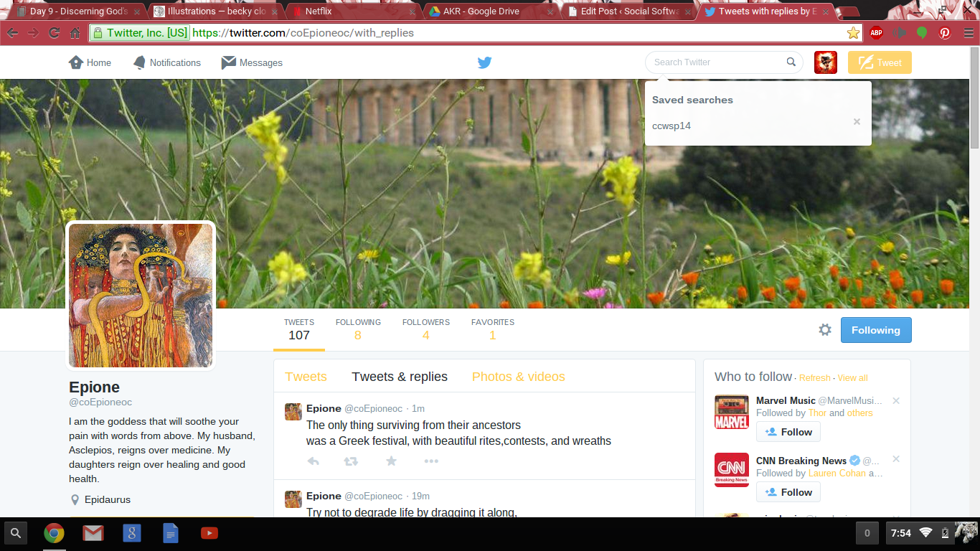Open the Chrome menu
The width and height of the screenshot is (980, 551).
point(968,33)
